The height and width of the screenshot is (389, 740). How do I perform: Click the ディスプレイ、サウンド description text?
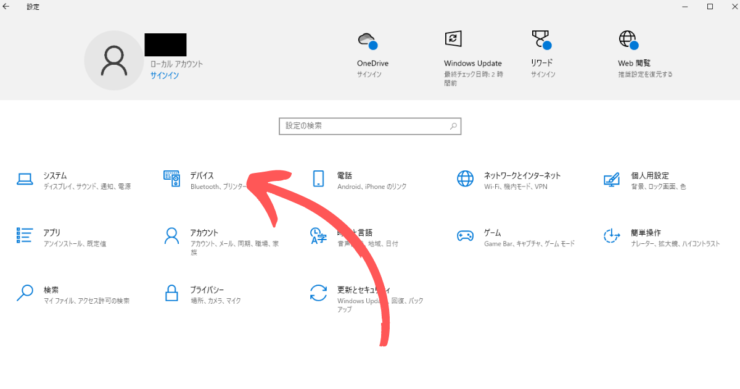(87, 186)
